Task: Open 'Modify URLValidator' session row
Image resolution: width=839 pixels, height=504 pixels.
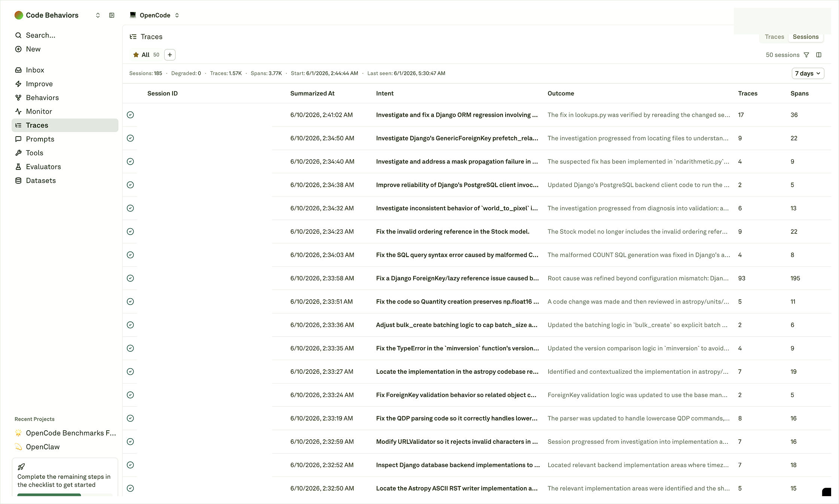Action: [477, 442]
